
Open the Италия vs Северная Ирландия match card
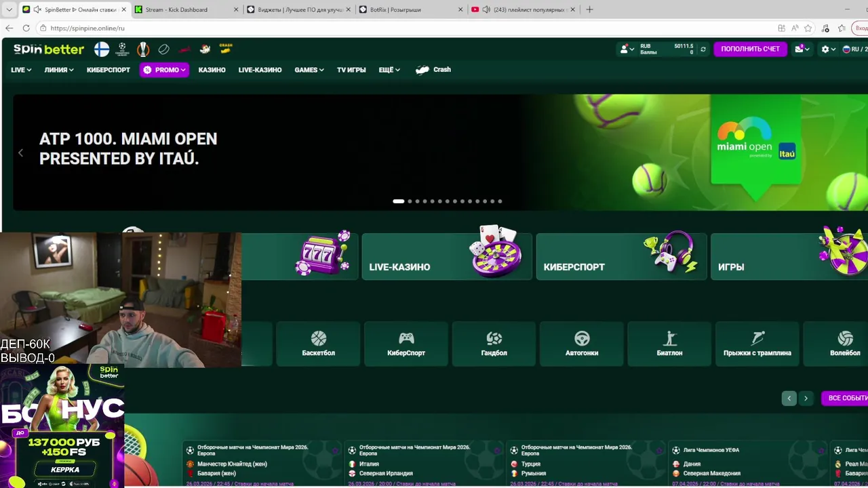(424, 464)
